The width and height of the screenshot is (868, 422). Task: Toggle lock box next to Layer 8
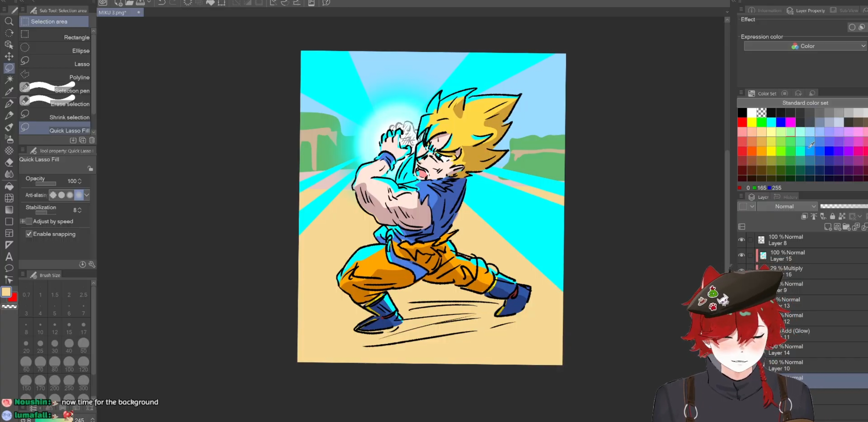pyautogui.click(x=750, y=240)
